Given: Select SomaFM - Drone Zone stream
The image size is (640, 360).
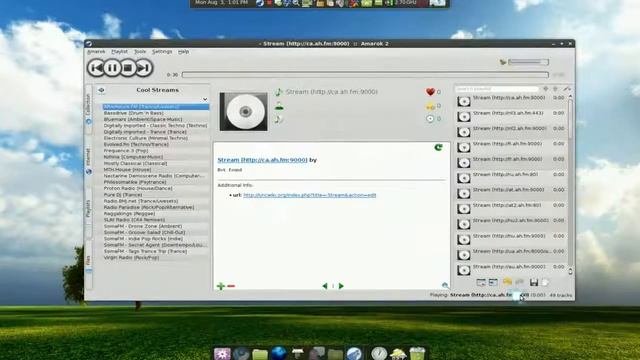Looking at the screenshot, I should pyautogui.click(x=143, y=226).
